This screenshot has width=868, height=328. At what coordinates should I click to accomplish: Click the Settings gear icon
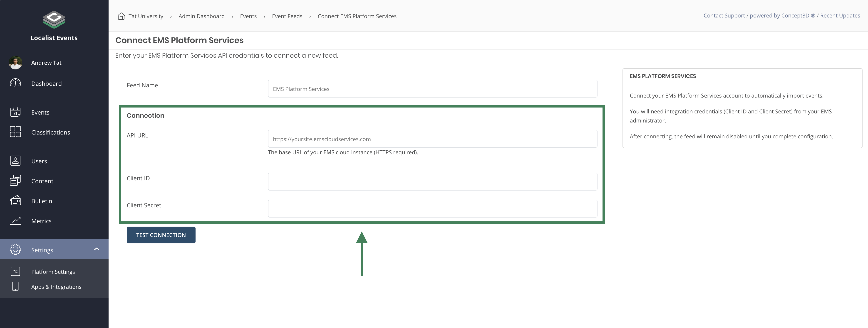click(15, 249)
